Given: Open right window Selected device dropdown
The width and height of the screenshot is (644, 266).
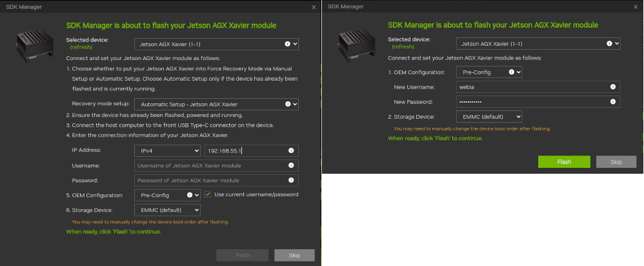Looking at the screenshot, I should pos(538,43).
